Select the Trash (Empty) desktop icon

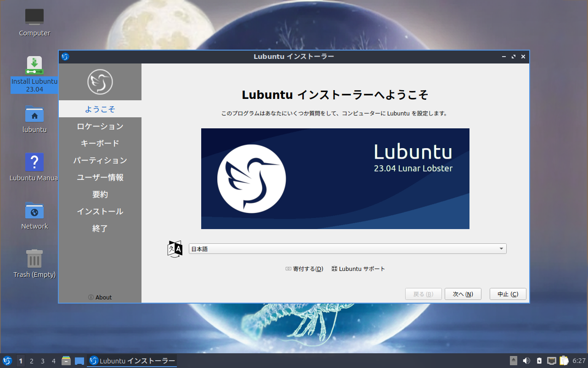tap(34, 264)
